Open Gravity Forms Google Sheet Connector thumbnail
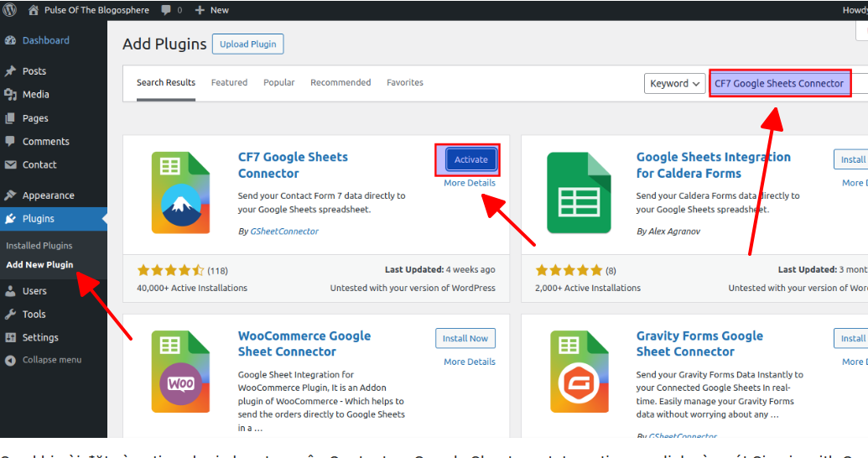This screenshot has width=868, height=458. tap(579, 372)
